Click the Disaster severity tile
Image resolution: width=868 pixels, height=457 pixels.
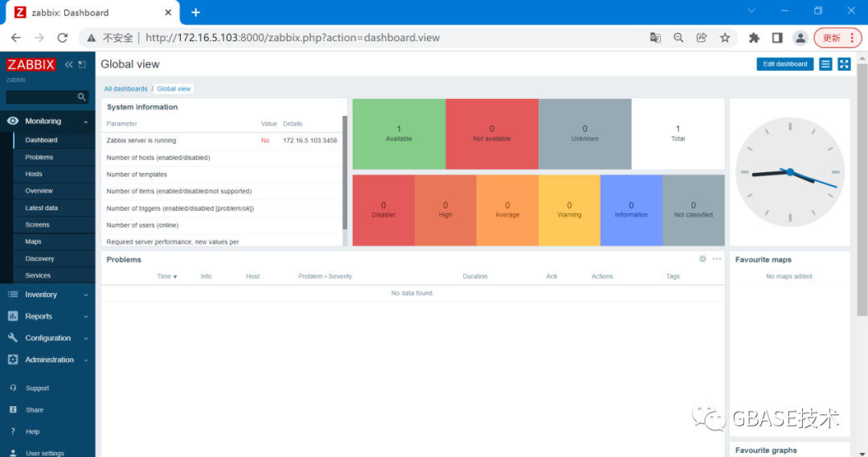pyautogui.click(x=383, y=210)
